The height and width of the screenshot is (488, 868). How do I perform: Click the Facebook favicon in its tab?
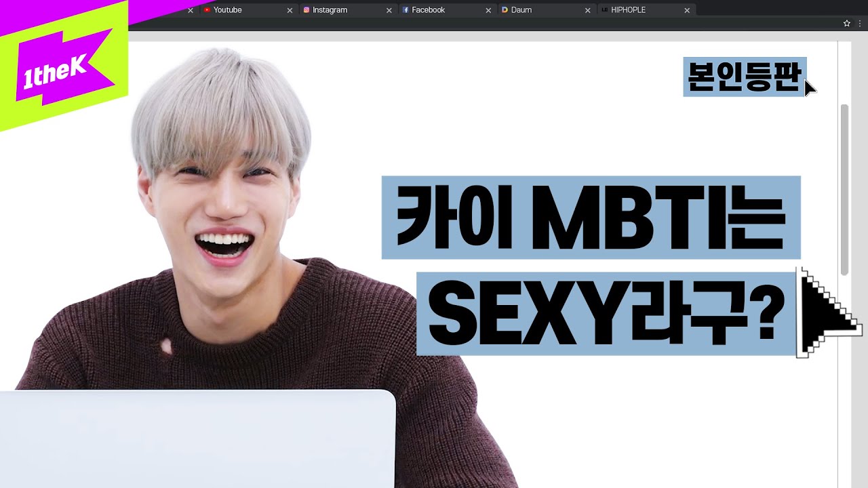coord(406,10)
